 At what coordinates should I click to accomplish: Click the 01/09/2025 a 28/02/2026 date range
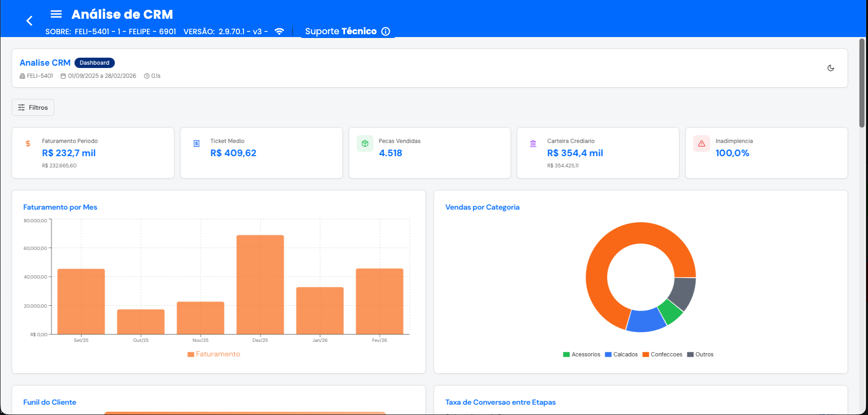pos(102,76)
